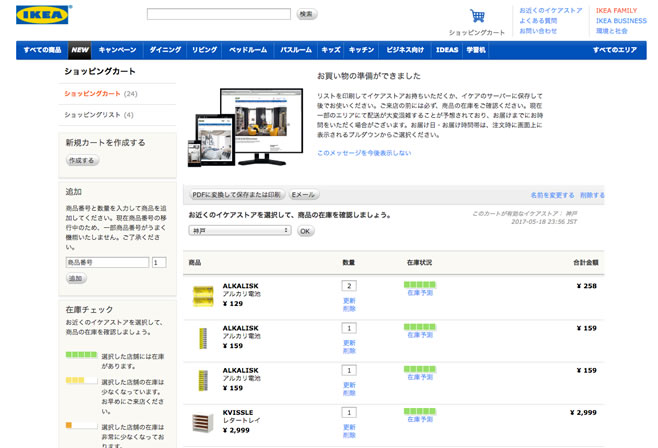Click IKEA BUSINESS link
The height and width of the screenshot is (448, 658).
click(621, 21)
